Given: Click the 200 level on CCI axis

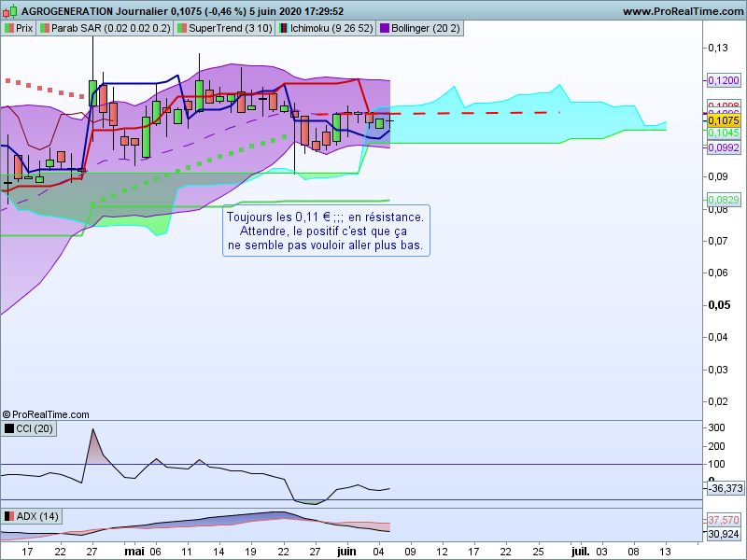Looking at the screenshot, I should click(716, 446).
